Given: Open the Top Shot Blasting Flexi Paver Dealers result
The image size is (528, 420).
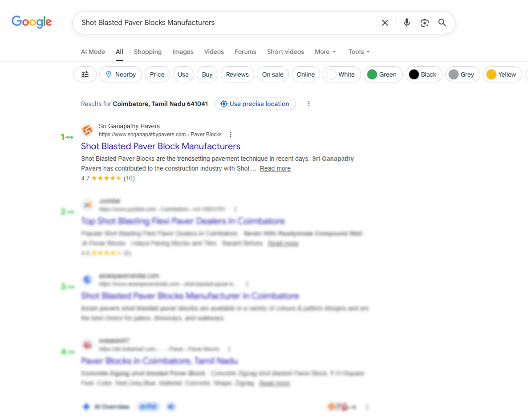Looking at the screenshot, I should (183, 221).
